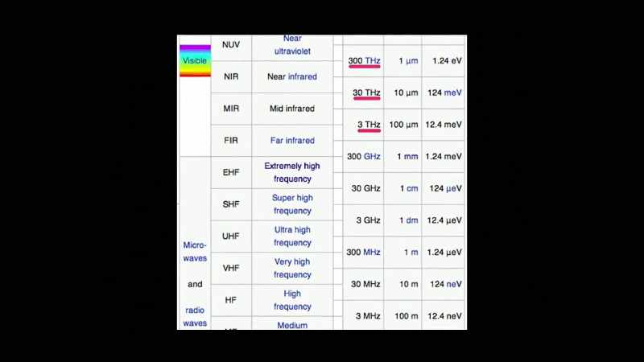
Task: Click the neV link in 124 neV
Action: tap(454, 284)
